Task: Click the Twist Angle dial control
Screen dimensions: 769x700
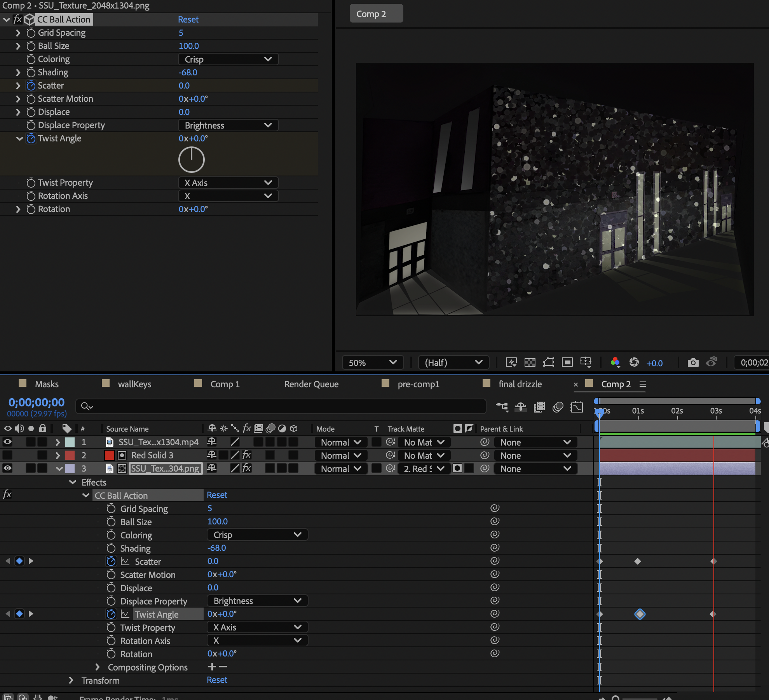Action: [x=191, y=160]
